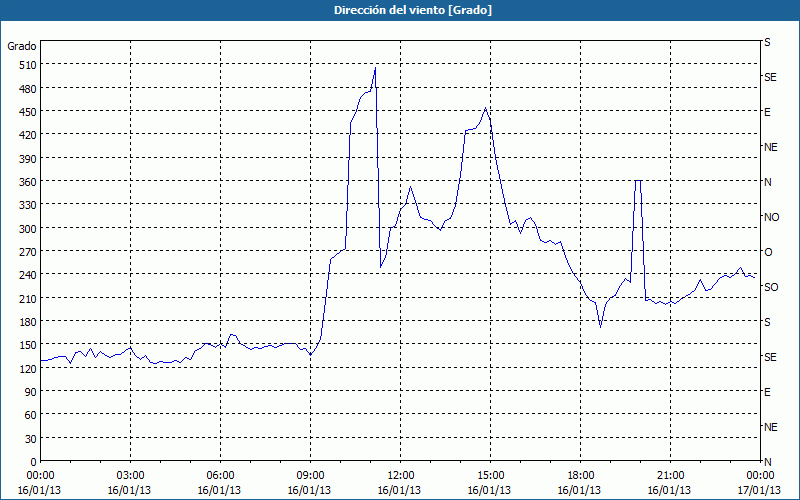The width and height of the screenshot is (800, 500).
Task: Click the chart title Dirección del viento [Grado]
Action: click(x=413, y=10)
